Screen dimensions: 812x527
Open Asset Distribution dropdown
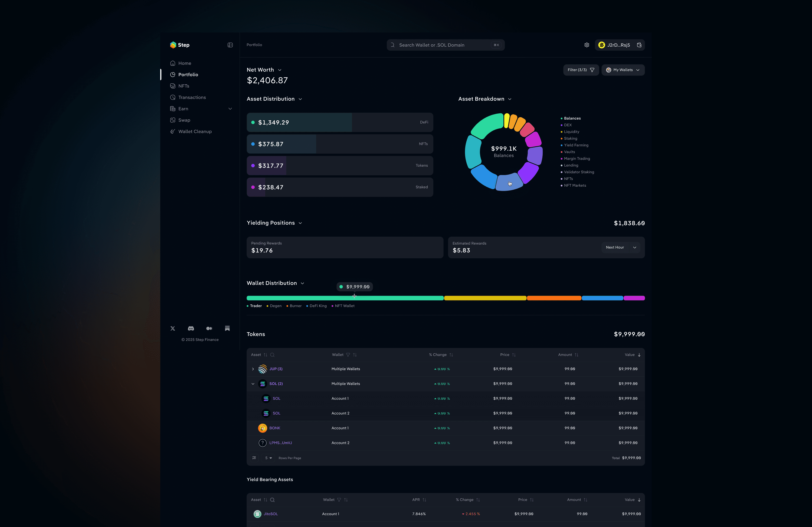pyautogui.click(x=300, y=99)
